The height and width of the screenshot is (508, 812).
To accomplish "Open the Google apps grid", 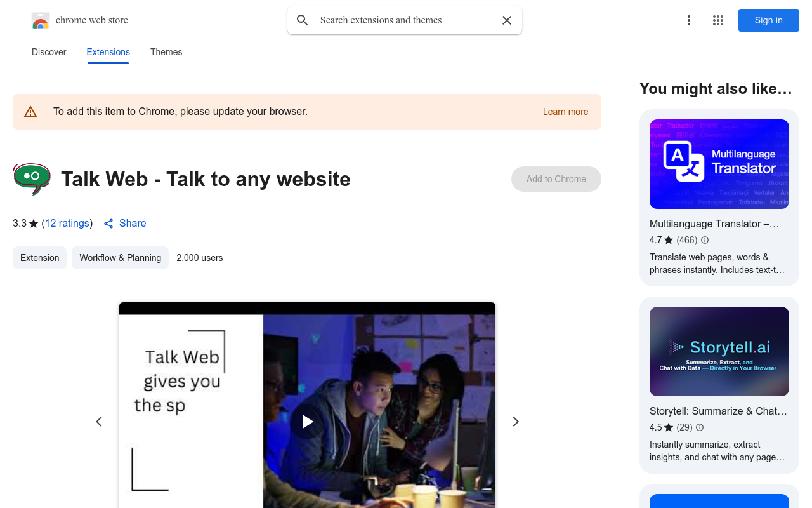I will (718, 20).
